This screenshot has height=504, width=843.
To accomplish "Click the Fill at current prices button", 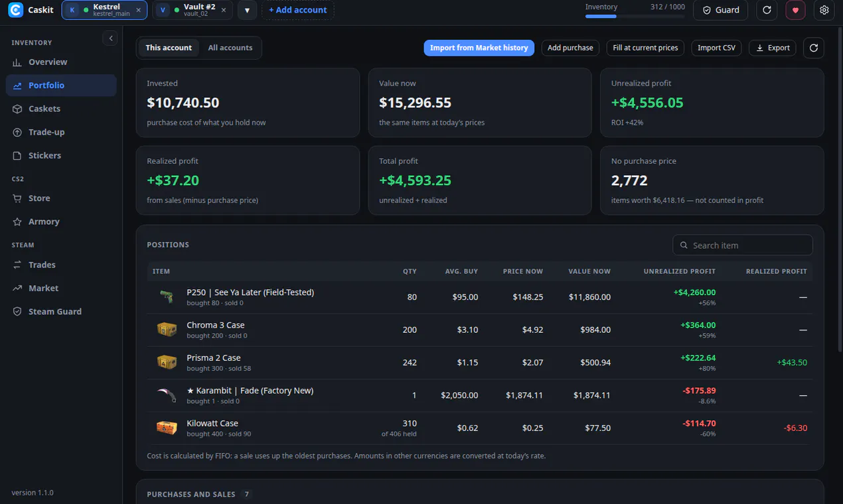I will pyautogui.click(x=645, y=48).
